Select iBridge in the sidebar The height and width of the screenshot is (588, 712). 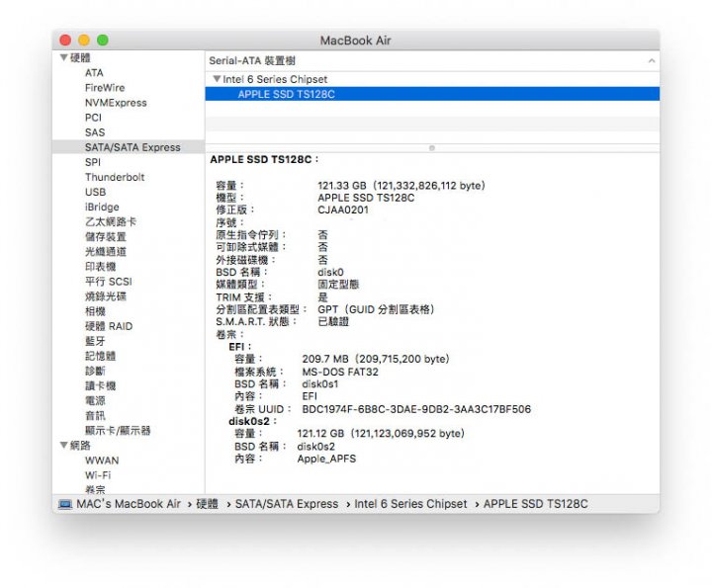tap(102, 207)
